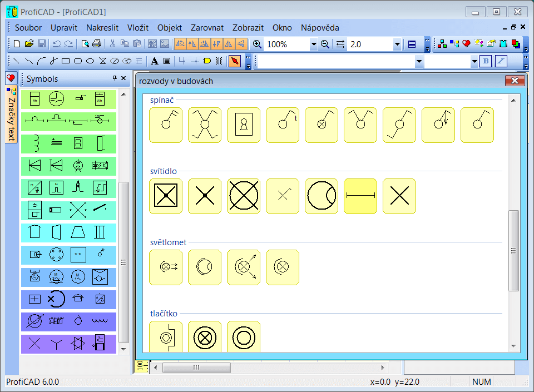
Task: Select the Text tool letter A
Action: (154, 61)
